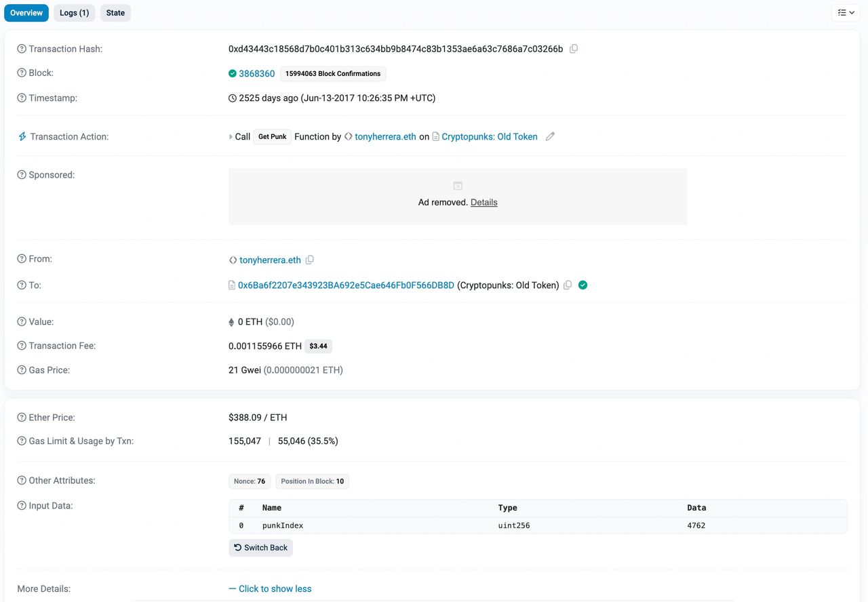Click the clock icon beside timestamp
Screen dimensions: 868x602
coord(233,98)
